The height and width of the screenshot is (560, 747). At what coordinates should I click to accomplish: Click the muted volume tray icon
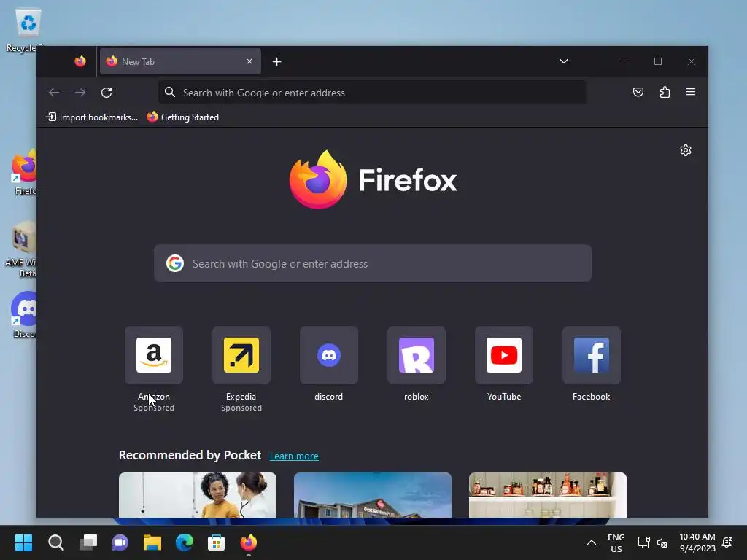[662, 542]
